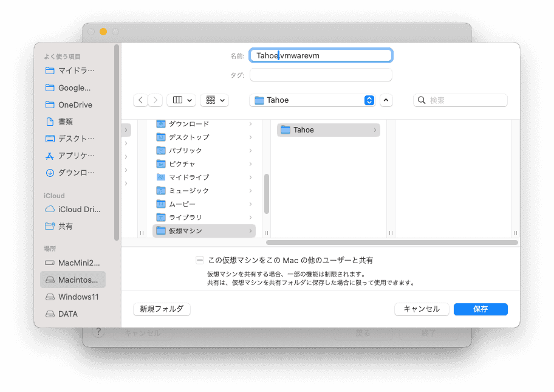Click the horizontal scrollbar in file browser

click(x=392, y=242)
